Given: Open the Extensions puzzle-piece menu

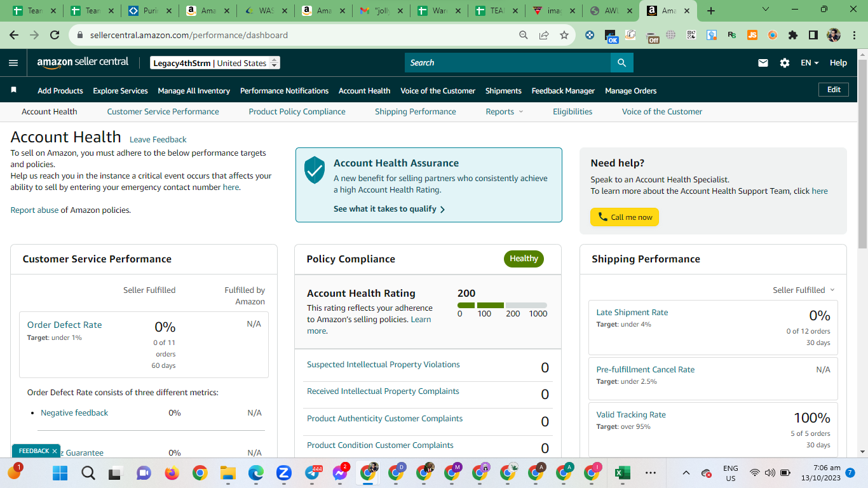Looking at the screenshot, I should tap(793, 36).
